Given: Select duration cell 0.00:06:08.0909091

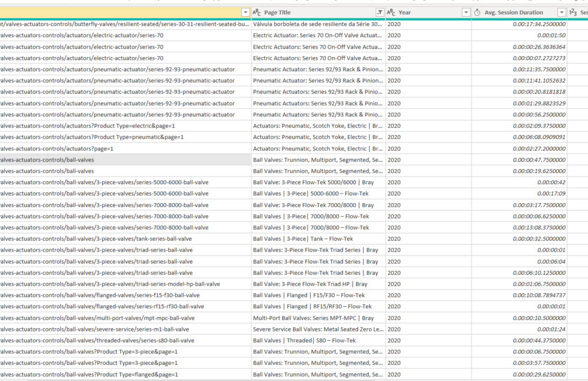Looking at the screenshot, I should click(x=520, y=137).
